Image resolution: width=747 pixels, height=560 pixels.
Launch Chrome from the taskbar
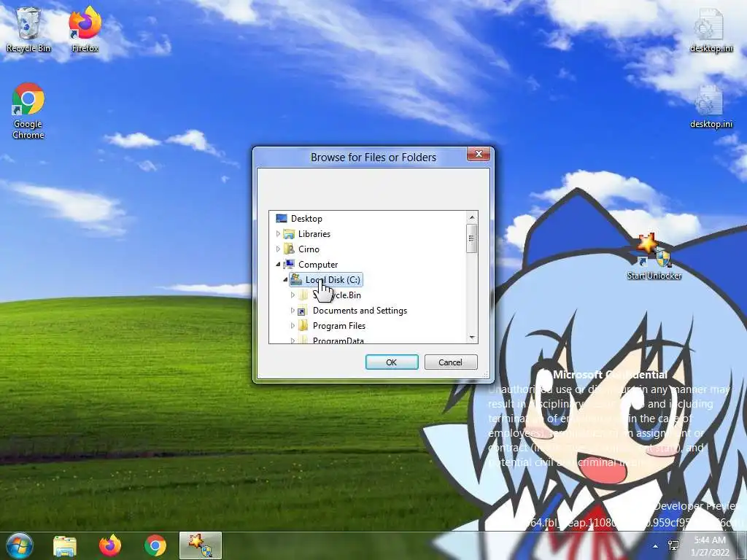155,545
